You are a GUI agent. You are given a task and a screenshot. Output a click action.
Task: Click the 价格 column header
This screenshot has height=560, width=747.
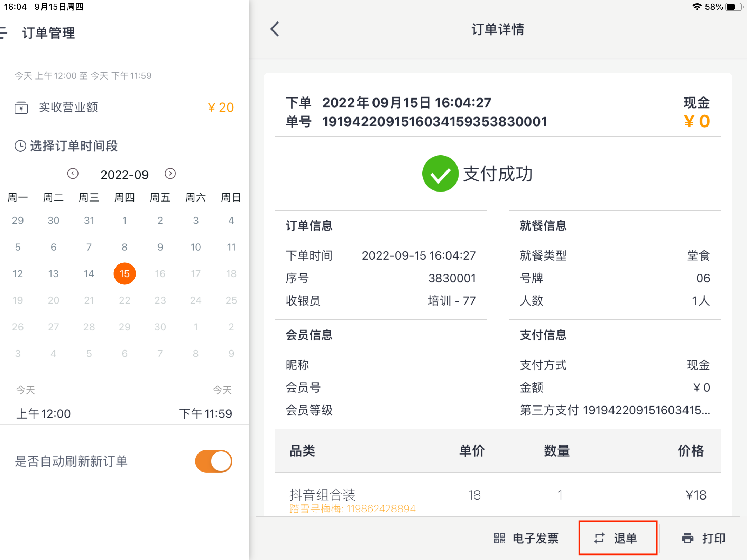pyautogui.click(x=691, y=451)
